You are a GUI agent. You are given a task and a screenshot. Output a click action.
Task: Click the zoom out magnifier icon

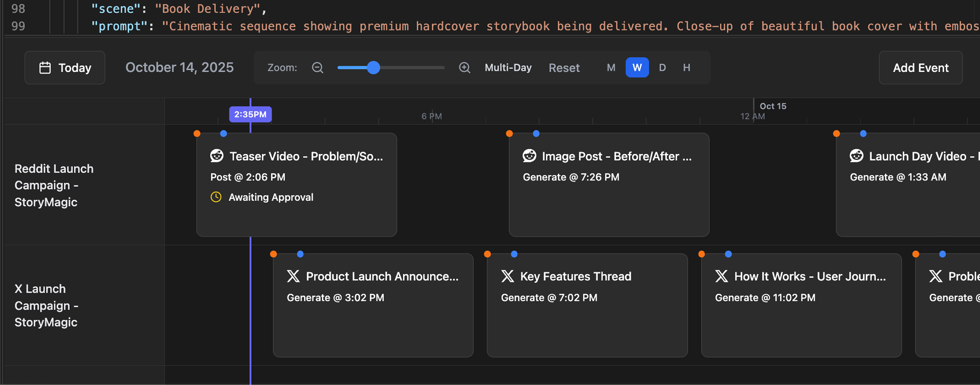318,68
